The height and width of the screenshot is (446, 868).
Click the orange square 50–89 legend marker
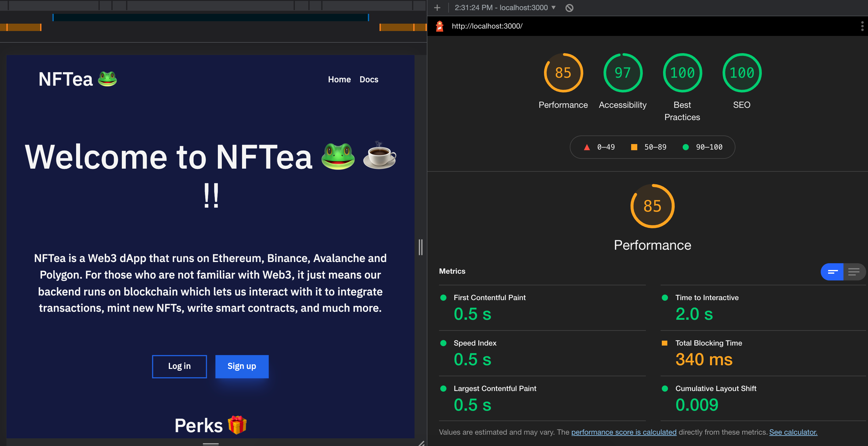point(634,147)
